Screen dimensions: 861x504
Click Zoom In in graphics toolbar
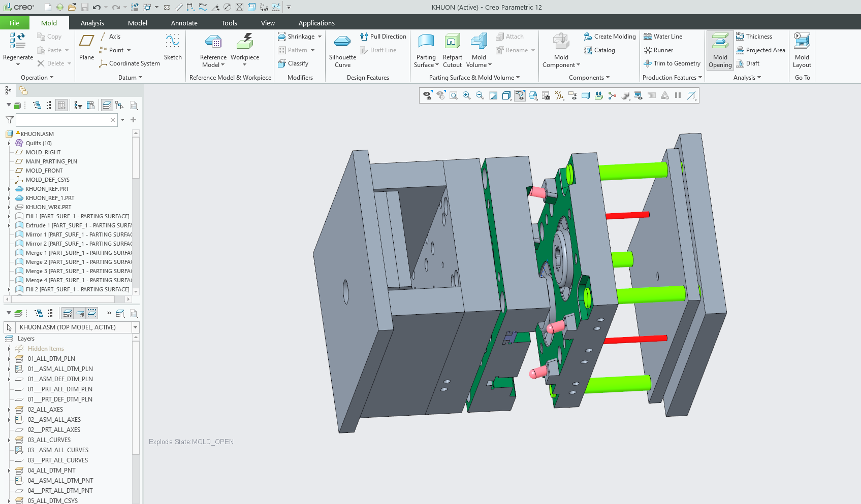(467, 95)
